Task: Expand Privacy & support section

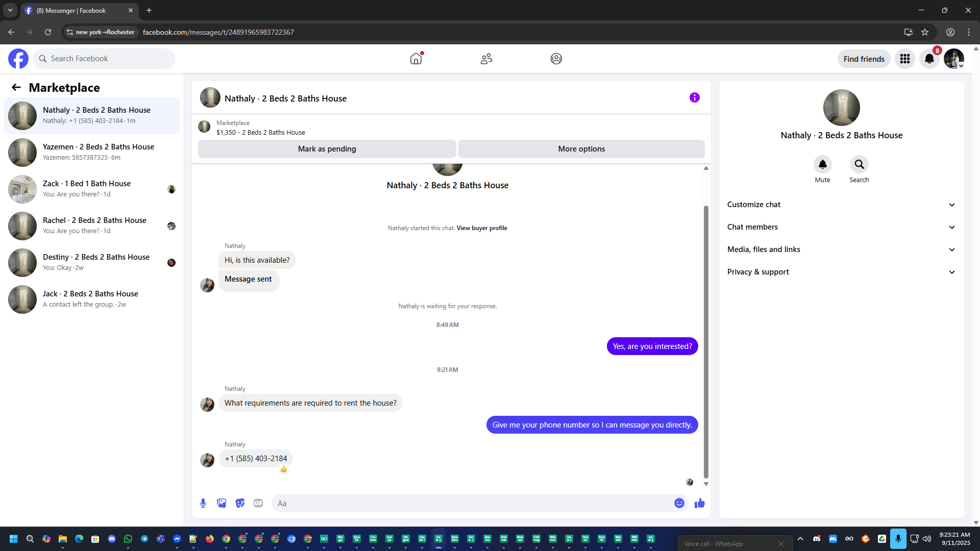Action: 841,272
